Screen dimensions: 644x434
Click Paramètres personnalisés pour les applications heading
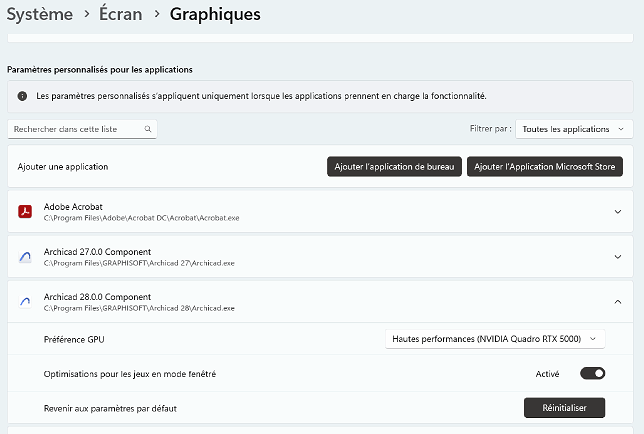(x=100, y=70)
